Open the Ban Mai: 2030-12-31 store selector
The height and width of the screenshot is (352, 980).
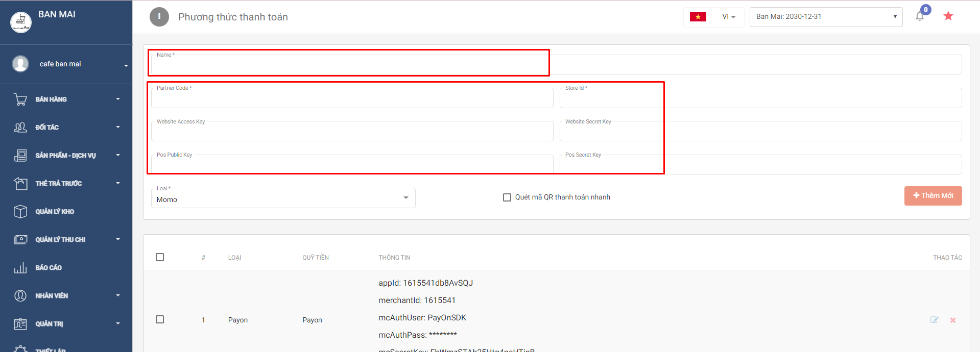point(826,17)
